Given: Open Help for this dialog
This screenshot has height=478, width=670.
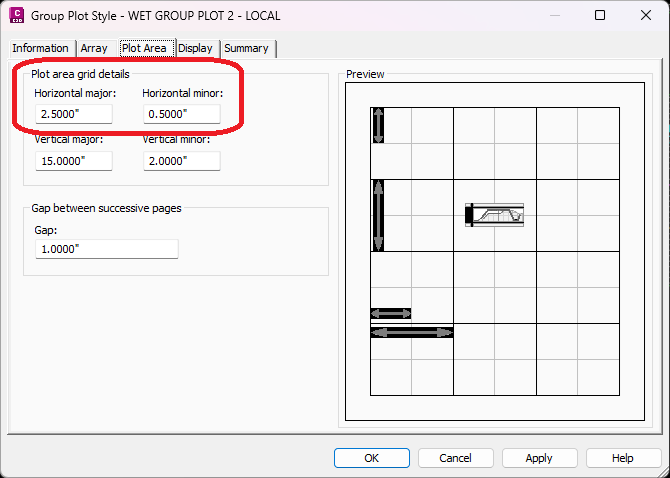Looking at the screenshot, I should (623, 458).
